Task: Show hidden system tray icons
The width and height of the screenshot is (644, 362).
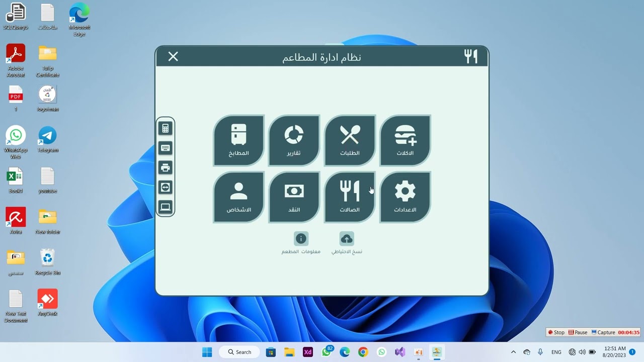Action: click(x=513, y=352)
